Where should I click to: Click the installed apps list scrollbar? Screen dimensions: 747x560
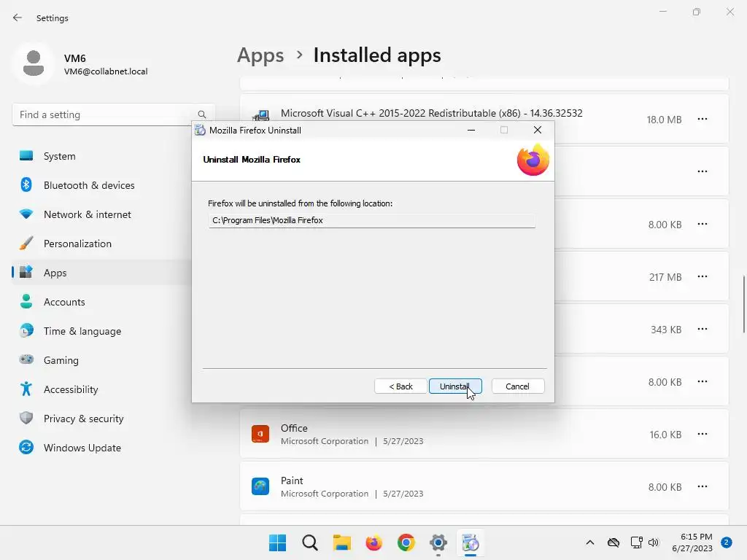pyautogui.click(x=743, y=305)
